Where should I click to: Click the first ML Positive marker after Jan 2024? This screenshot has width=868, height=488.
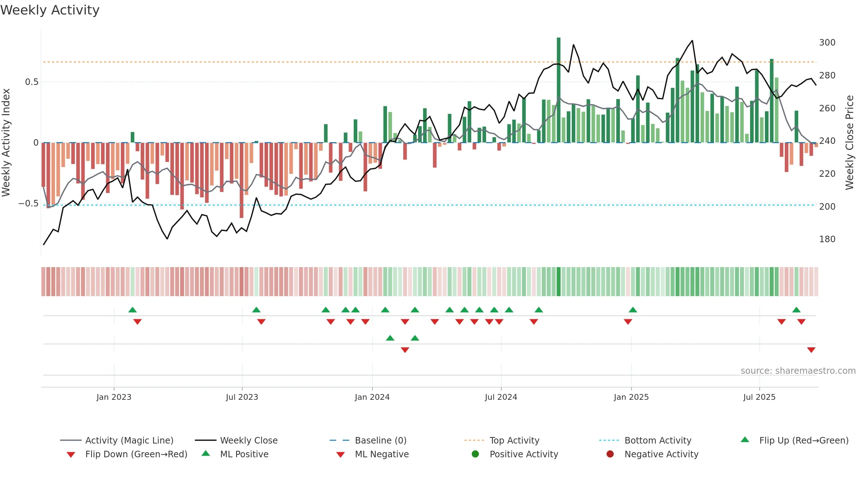point(390,338)
